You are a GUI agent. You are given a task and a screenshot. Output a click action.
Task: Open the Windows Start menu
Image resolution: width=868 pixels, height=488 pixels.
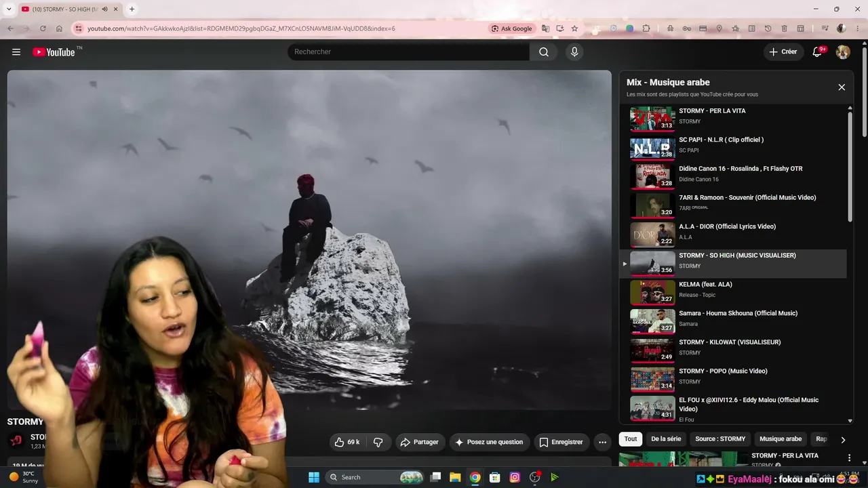[314, 477]
